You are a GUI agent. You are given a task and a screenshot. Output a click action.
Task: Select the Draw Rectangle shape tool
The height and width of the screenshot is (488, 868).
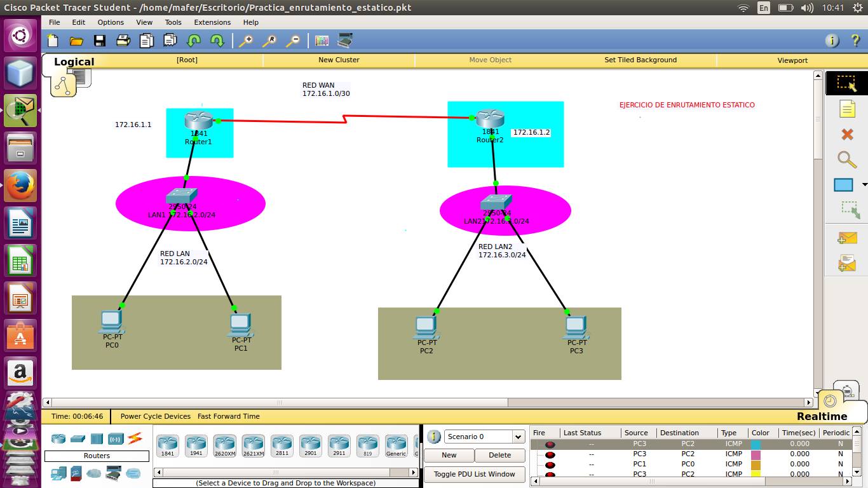(843, 184)
